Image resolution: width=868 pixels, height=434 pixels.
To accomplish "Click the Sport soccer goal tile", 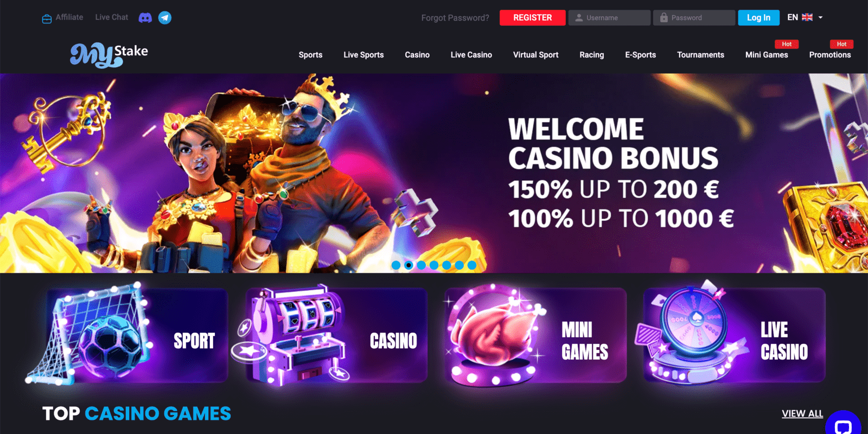I will tap(128, 334).
